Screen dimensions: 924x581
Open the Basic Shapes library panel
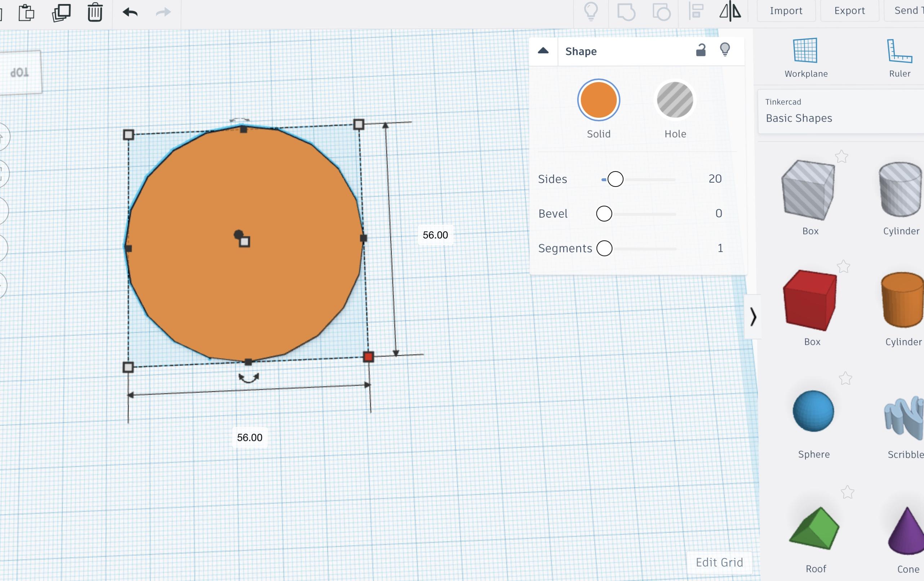click(799, 118)
